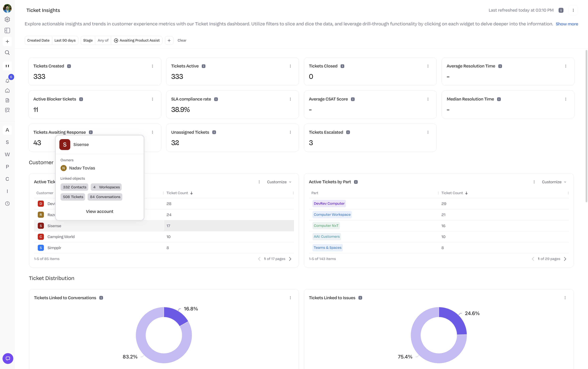
Task: Click dashboard info icon beside last refreshed
Action: click(561, 10)
